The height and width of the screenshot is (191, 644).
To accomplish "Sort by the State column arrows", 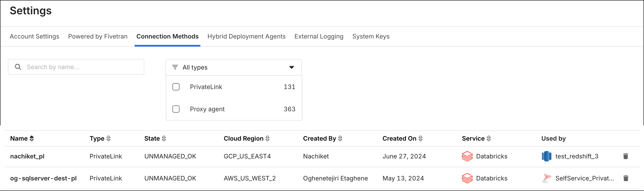I will (x=164, y=138).
